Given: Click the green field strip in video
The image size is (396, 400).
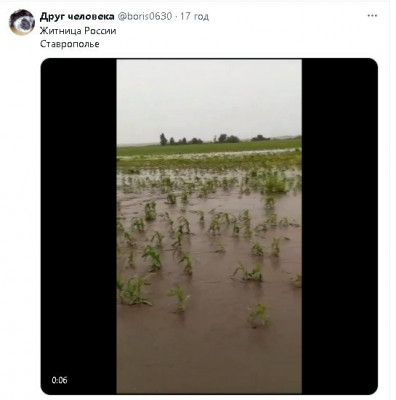Looking at the screenshot, I should (x=209, y=148).
